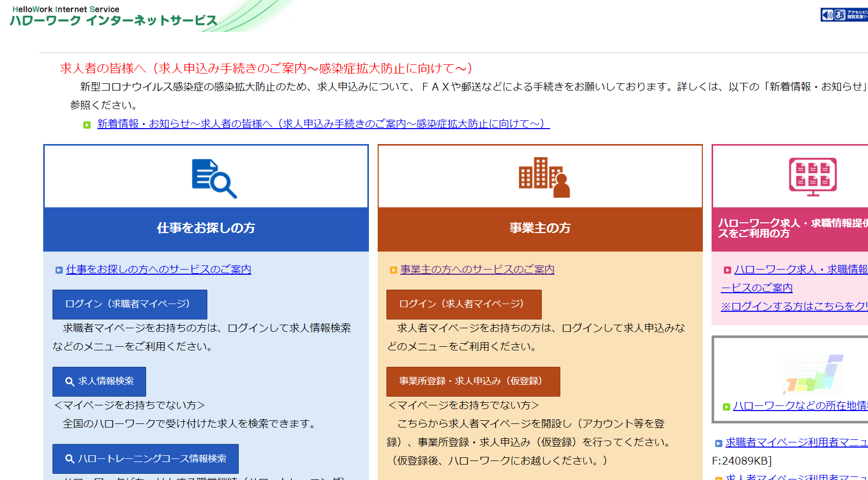This screenshot has width=868, height=480.
Task: Click ハロートレーニングコース情報検索 button
Action: [x=146, y=458]
